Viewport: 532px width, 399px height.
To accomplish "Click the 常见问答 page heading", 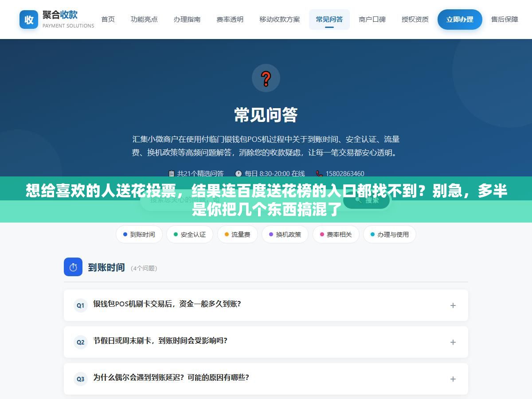I will coord(266,115).
